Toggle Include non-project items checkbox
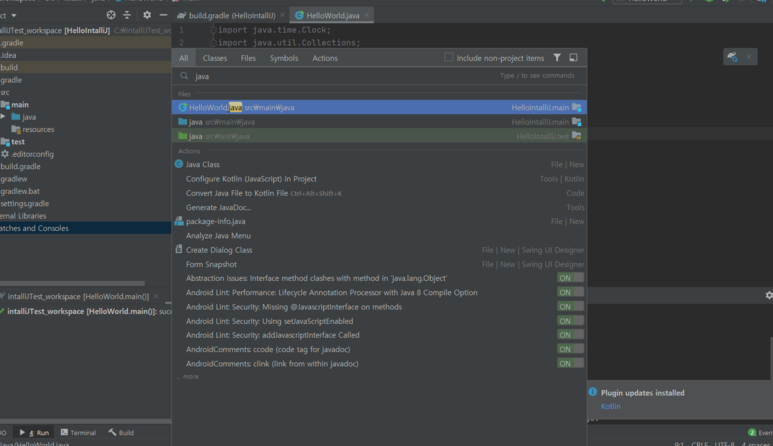Viewport: 773px width, 446px height. [x=449, y=57]
